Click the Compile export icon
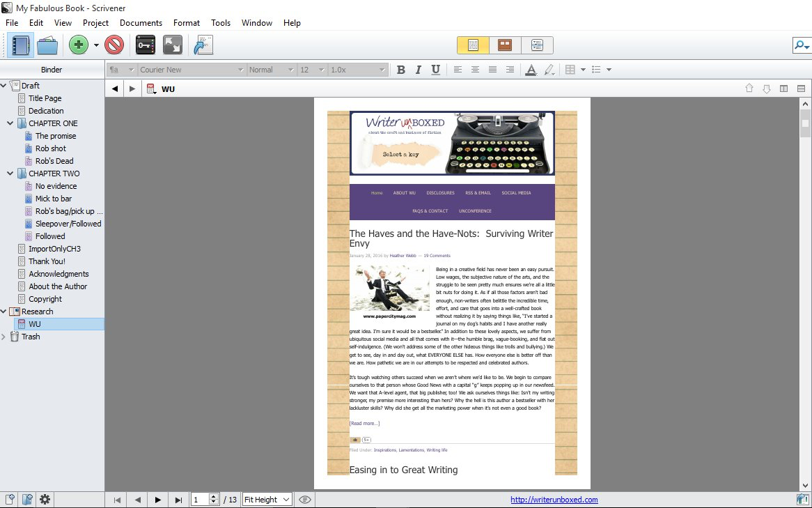The image size is (812, 508). [203, 45]
